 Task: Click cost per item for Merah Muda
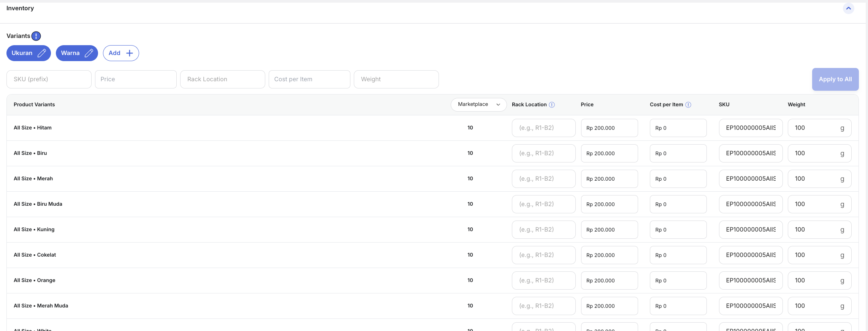(x=678, y=306)
